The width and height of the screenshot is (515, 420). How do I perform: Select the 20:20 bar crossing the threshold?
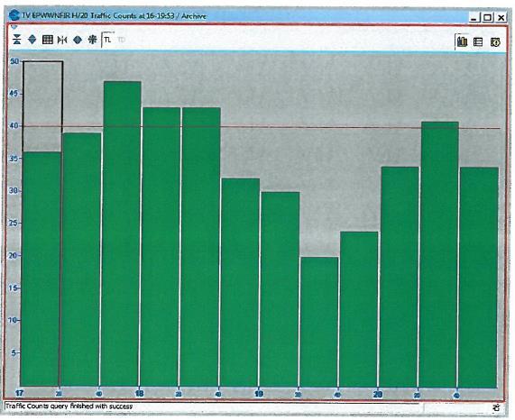coord(439,254)
